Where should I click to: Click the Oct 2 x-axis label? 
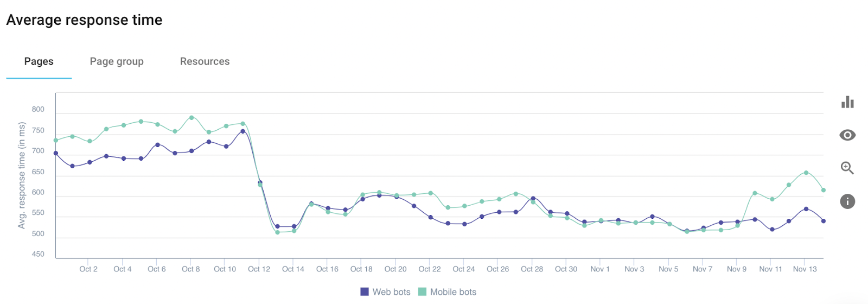click(x=88, y=269)
